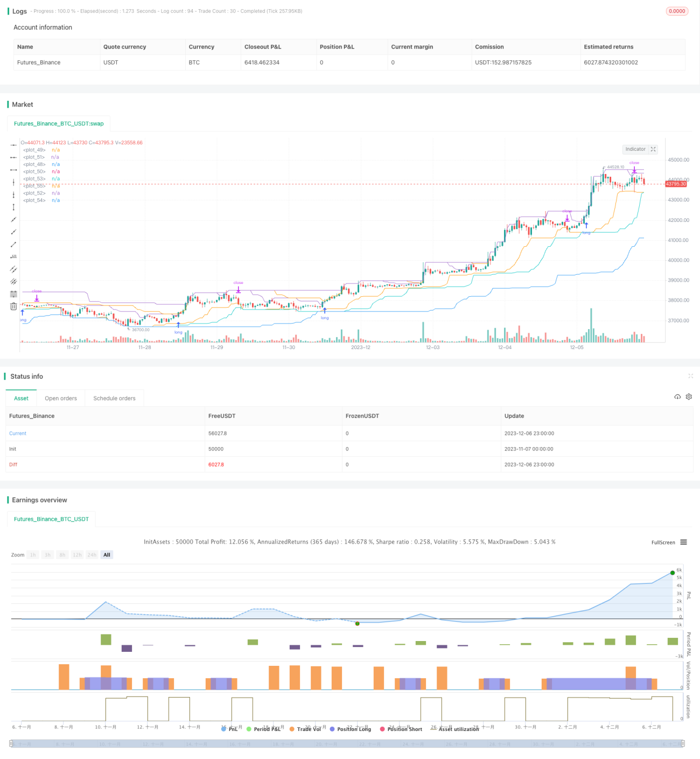Image resolution: width=700 pixels, height=759 pixels.
Task: Switch to the Schedule orders tab
Action: [114, 399]
